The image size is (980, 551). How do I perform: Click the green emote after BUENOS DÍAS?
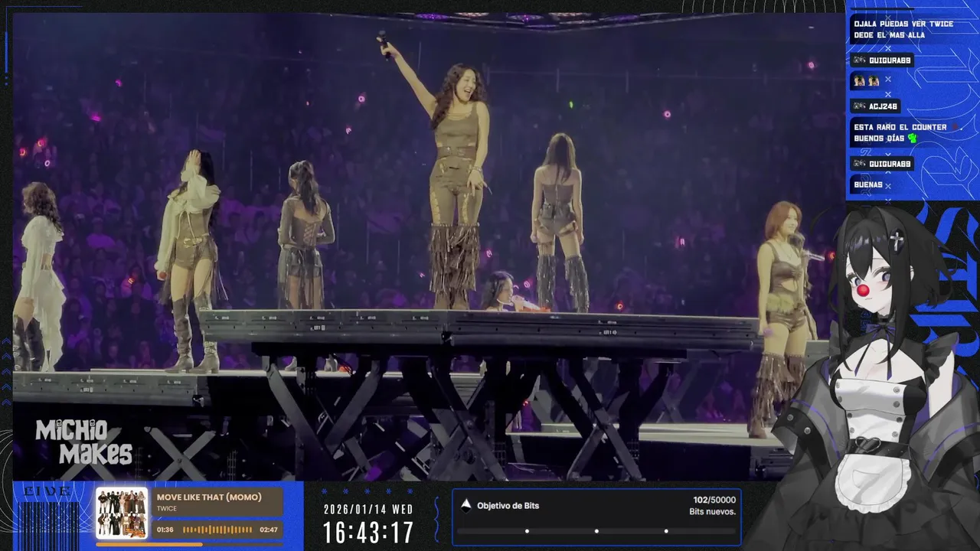click(912, 139)
